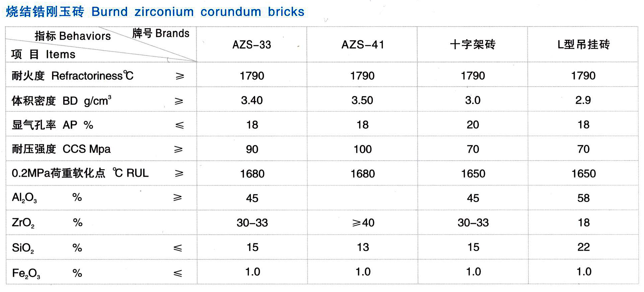Select the 2.9 bulk density value

(x=583, y=100)
